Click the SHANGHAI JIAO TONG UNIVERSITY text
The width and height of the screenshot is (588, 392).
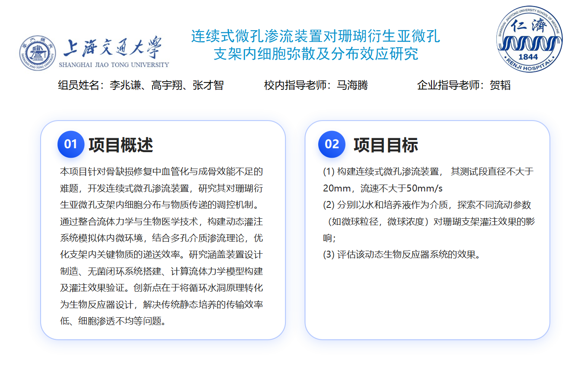point(114,65)
